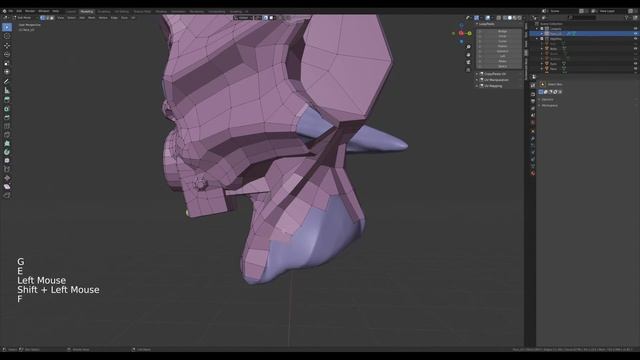Enable edge select mode
640x360 pixels.
click(x=47, y=18)
